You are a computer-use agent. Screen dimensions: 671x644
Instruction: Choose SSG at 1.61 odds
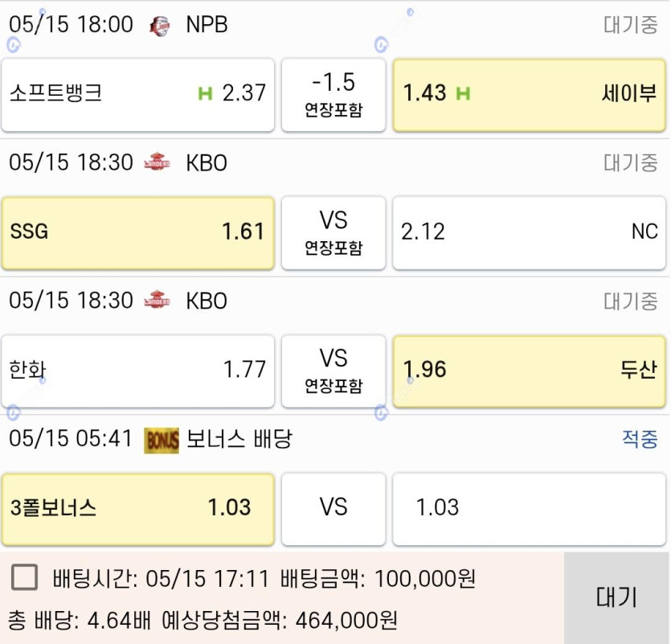tap(137, 233)
